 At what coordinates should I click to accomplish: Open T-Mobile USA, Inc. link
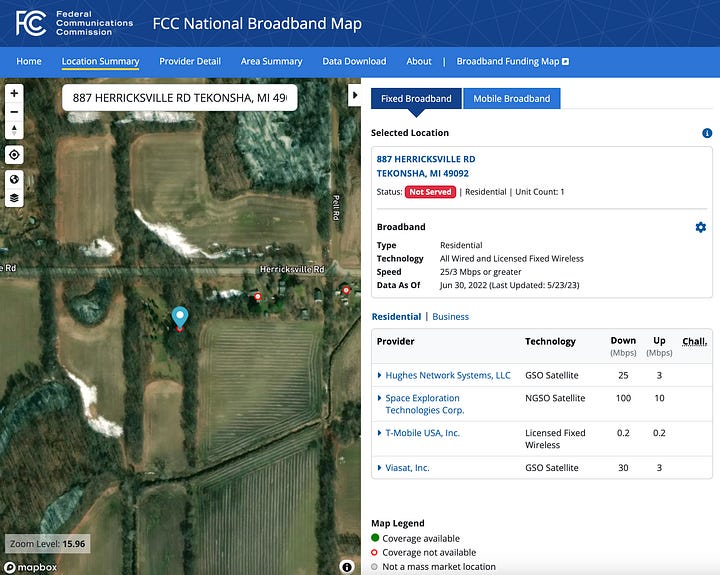[422, 433]
